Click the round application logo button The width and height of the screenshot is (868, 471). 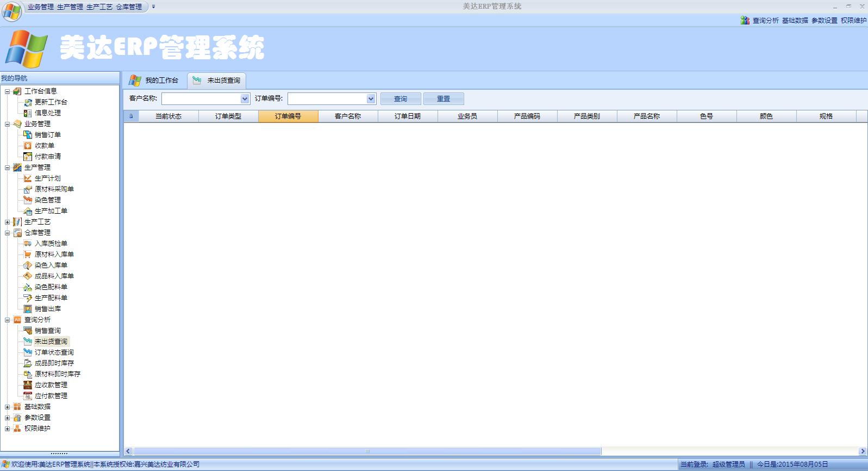pos(12,11)
